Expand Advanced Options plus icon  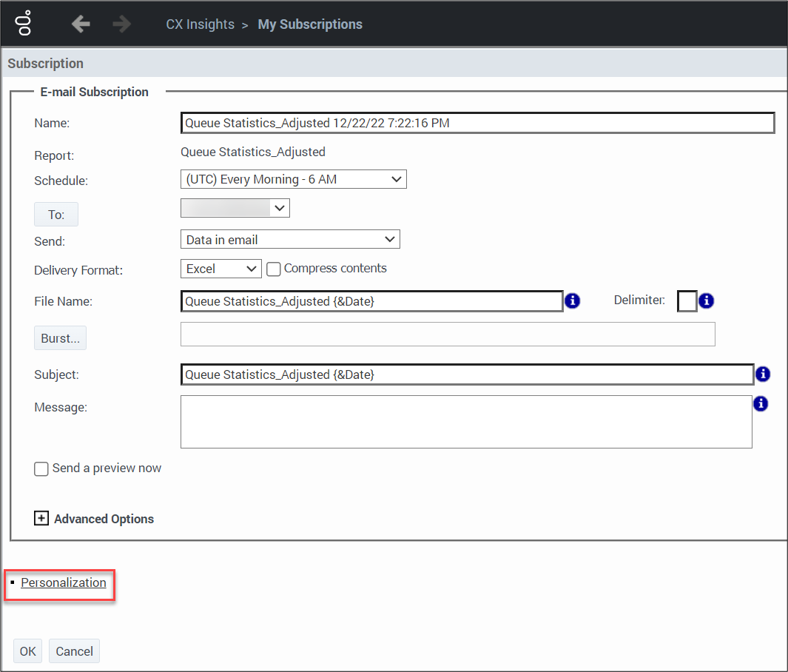(41, 519)
